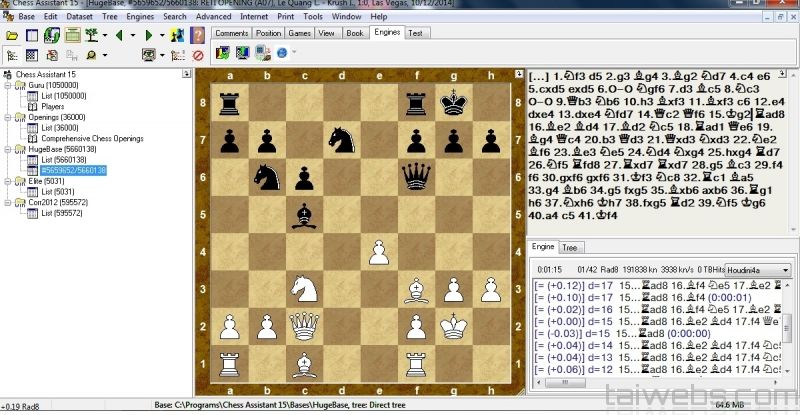Image resolution: width=800 pixels, height=415 pixels.
Task: Open the Engines menu
Action: 140,17
